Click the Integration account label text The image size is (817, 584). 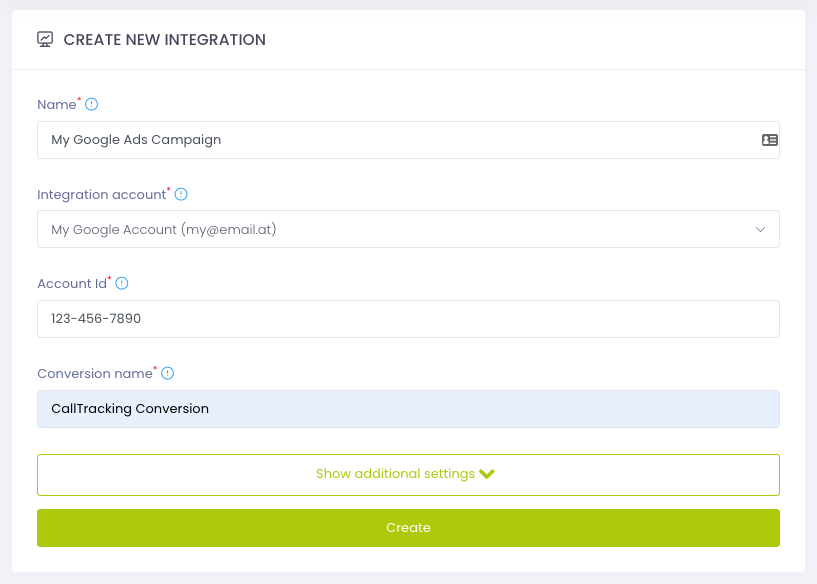(x=101, y=195)
